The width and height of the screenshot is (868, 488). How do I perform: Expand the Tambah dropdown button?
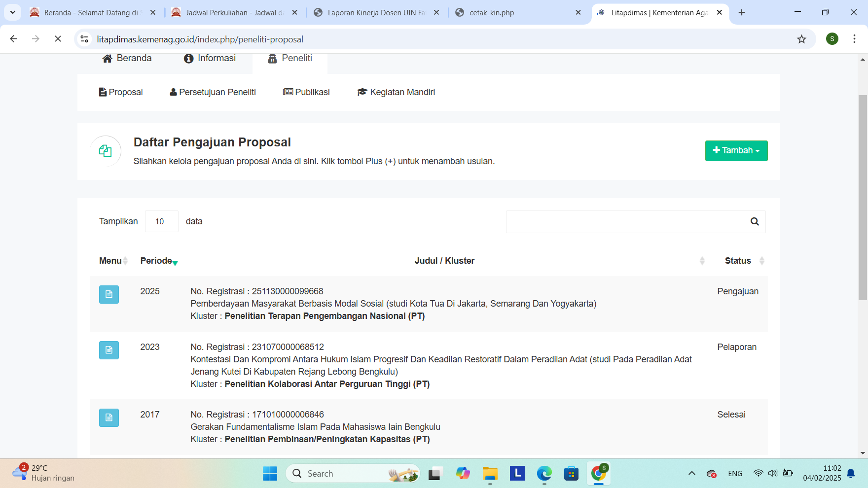pyautogui.click(x=736, y=151)
